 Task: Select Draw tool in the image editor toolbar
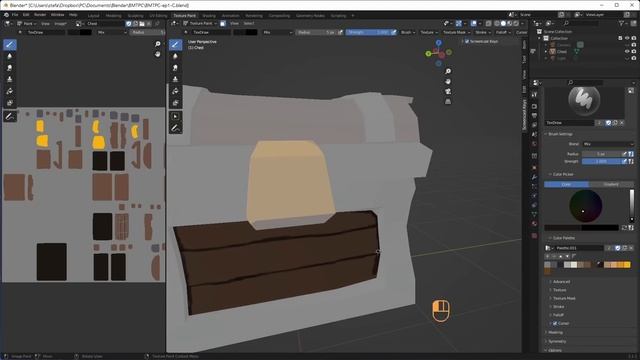tap(10, 44)
